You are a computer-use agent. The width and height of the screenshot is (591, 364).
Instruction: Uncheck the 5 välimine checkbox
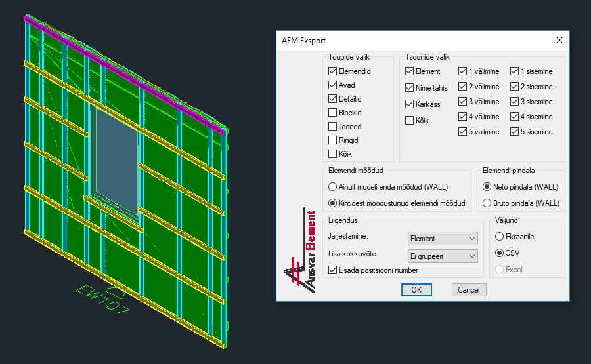[462, 131]
